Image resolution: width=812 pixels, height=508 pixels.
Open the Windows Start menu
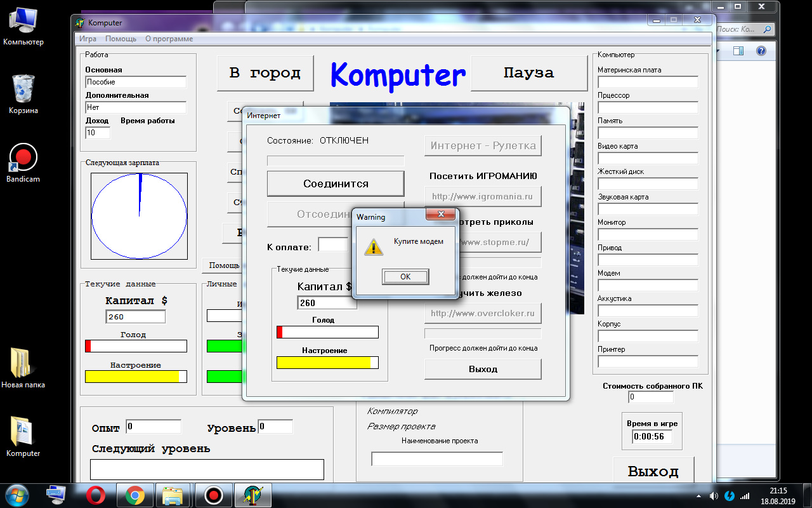[17, 494]
